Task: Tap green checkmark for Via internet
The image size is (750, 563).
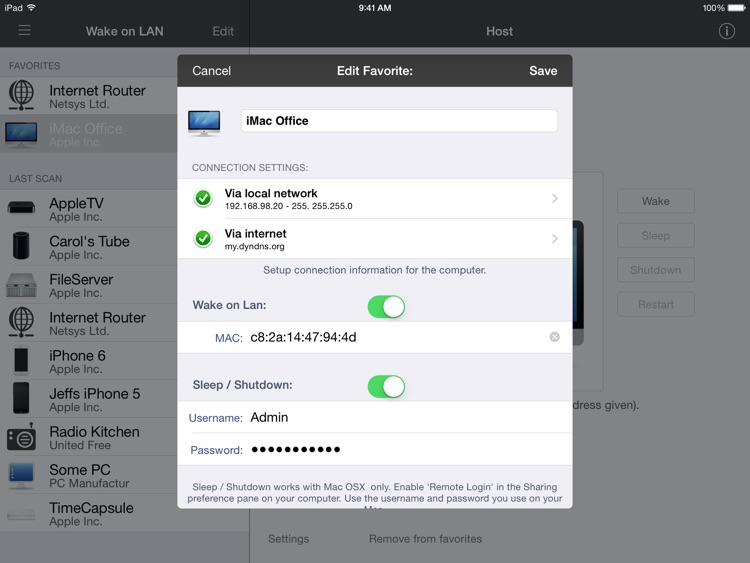Action: pos(203,238)
